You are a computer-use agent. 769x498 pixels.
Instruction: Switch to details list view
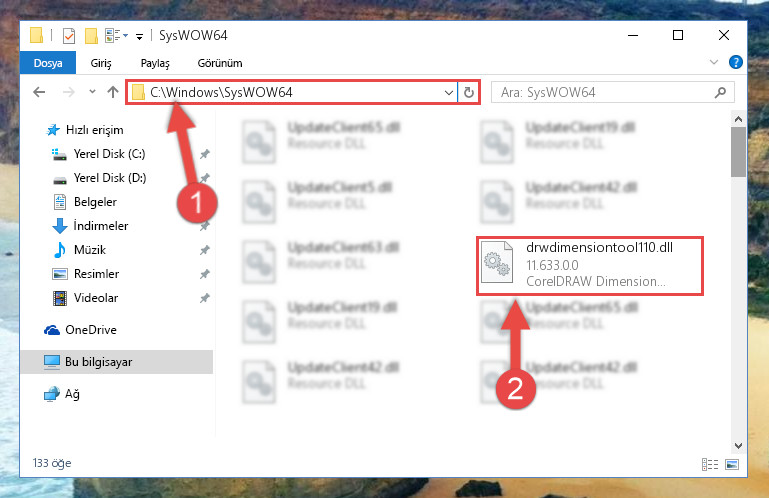(710, 464)
